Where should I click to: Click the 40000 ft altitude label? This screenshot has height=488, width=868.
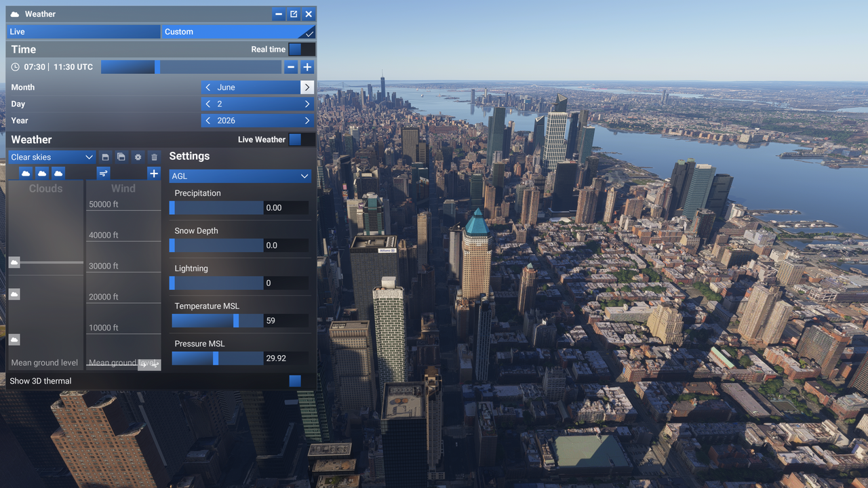104,235
